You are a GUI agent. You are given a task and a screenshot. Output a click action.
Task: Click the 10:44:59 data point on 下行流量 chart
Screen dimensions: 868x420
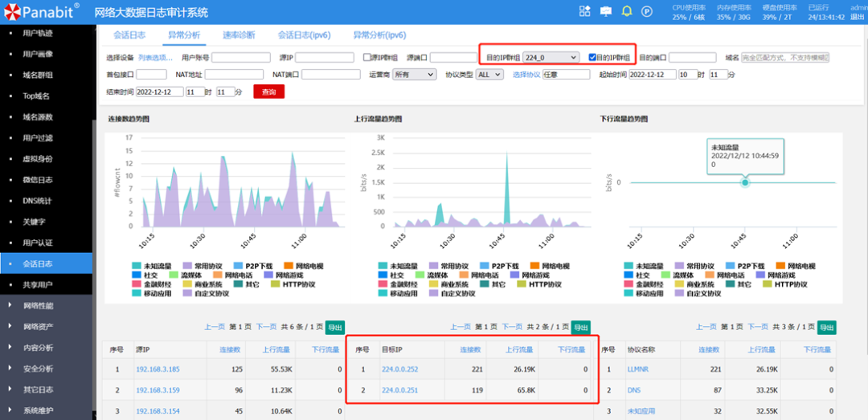click(x=745, y=182)
